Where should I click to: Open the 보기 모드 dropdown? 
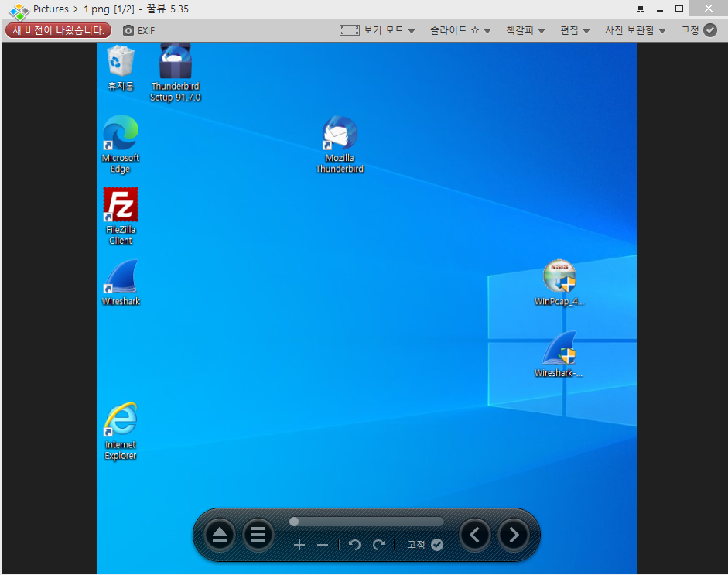point(390,30)
